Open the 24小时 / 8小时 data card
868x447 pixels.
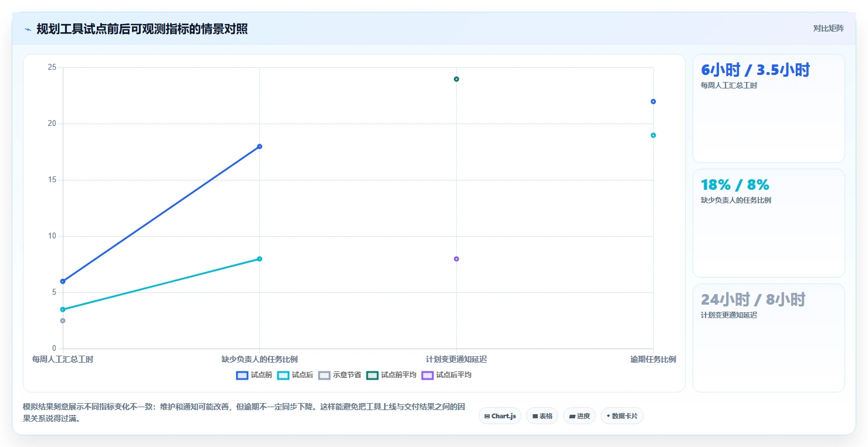[x=769, y=338]
